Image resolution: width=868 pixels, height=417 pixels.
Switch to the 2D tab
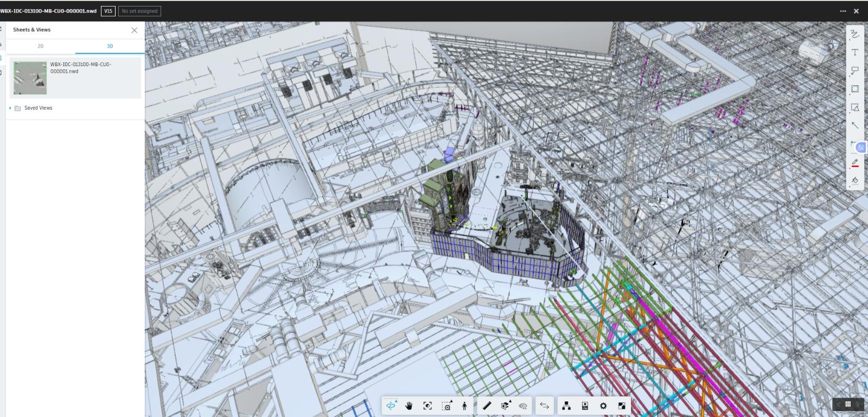tap(41, 46)
